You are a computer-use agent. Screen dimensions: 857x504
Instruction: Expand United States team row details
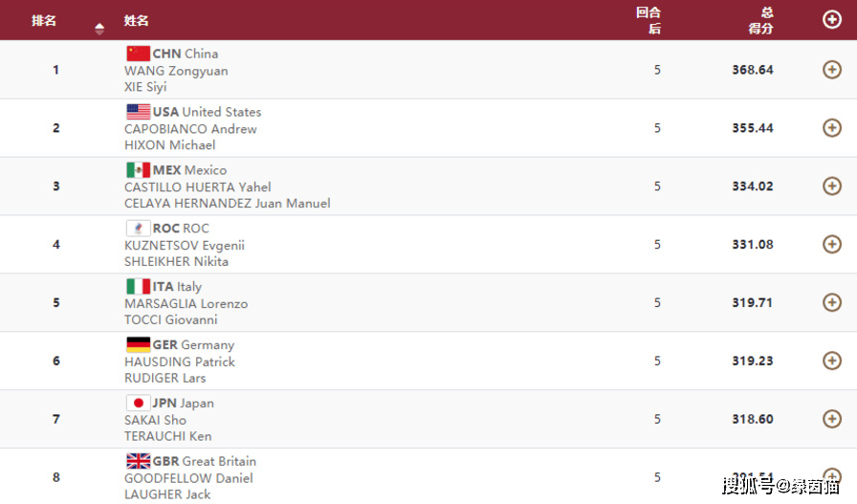click(x=831, y=128)
